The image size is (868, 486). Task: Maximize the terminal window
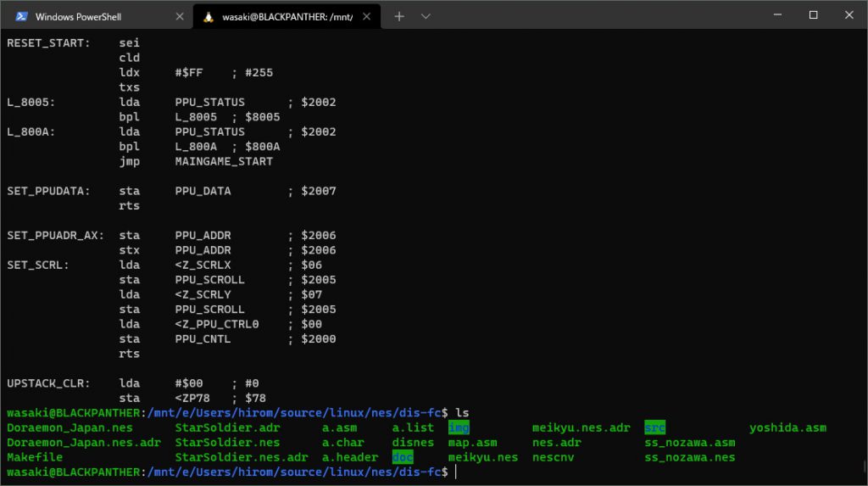(813, 15)
